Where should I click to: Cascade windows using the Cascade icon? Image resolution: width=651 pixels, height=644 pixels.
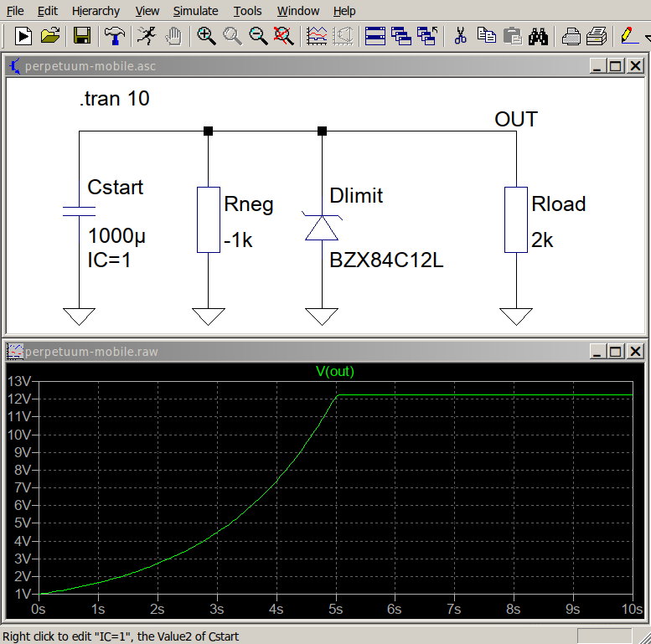(401, 36)
